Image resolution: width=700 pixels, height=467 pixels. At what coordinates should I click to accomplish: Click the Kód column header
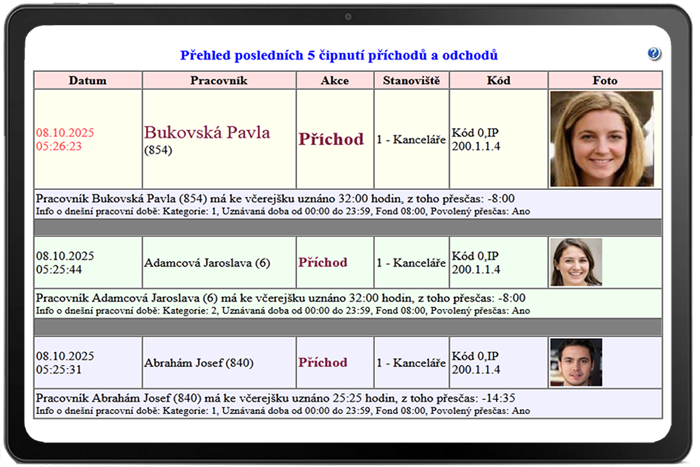pyautogui.click(x=498, y=80)
